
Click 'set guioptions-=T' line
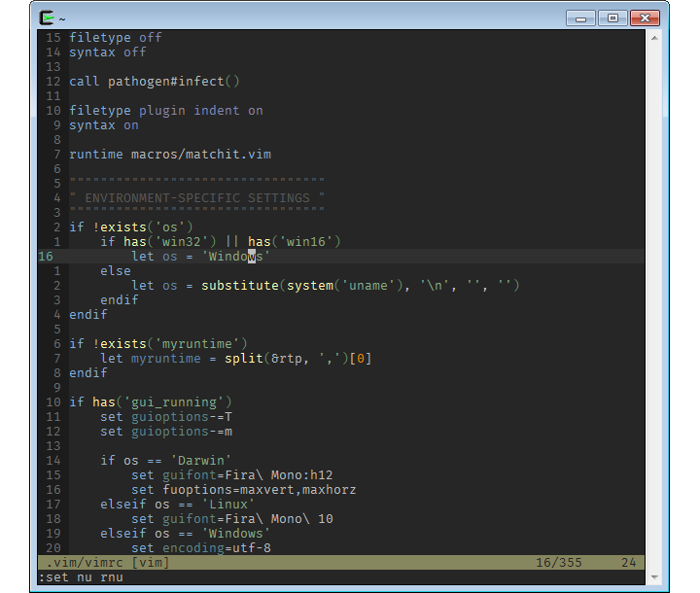(166, 417)
